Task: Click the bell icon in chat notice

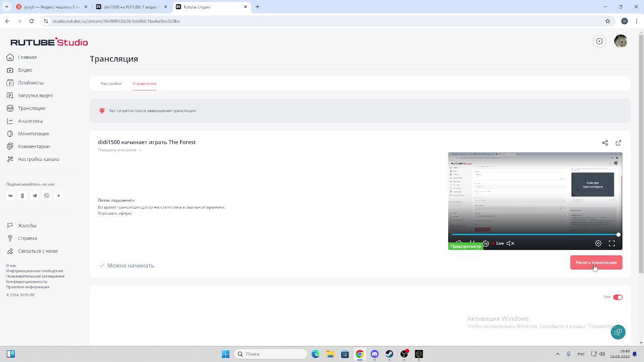Action: (102, 111)
